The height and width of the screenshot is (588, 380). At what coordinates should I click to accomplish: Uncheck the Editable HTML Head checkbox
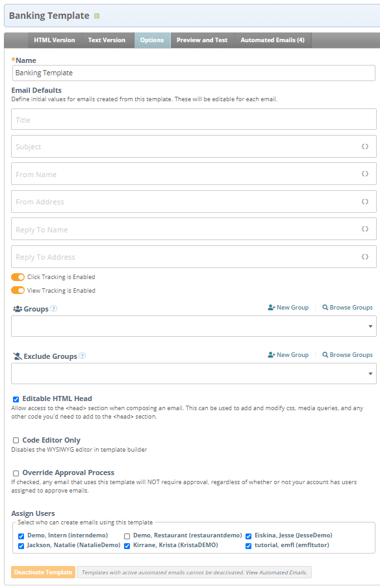point(16,399)
